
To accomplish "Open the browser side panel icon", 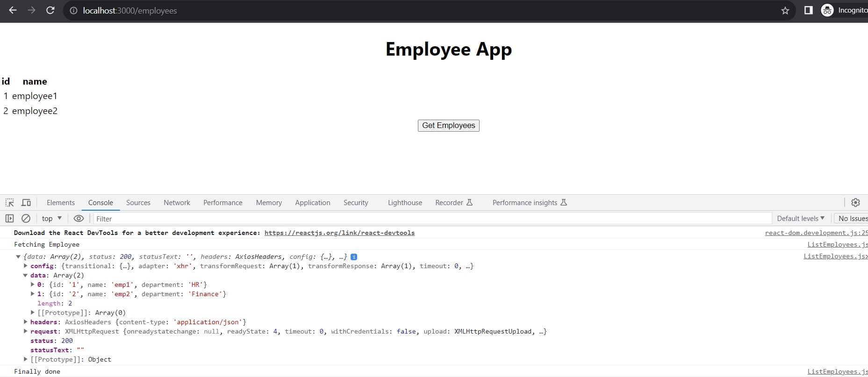I will (x=808, y=10).
